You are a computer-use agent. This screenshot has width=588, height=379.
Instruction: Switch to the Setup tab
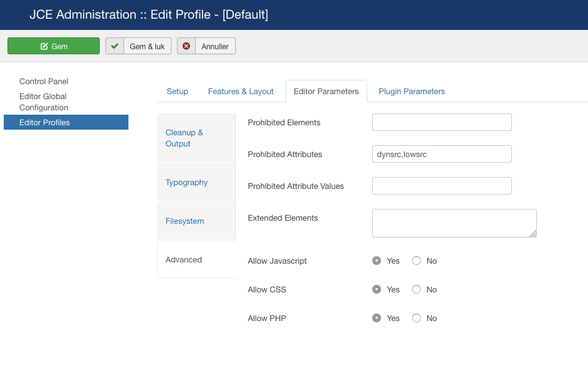pyautogui.click(x=177, y=91)
